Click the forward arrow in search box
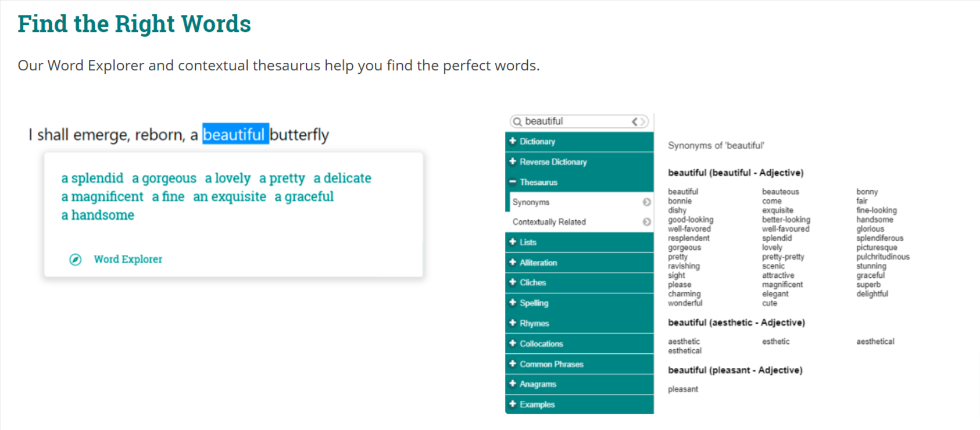This screenshot has height=430, width=980. (643, 121)
